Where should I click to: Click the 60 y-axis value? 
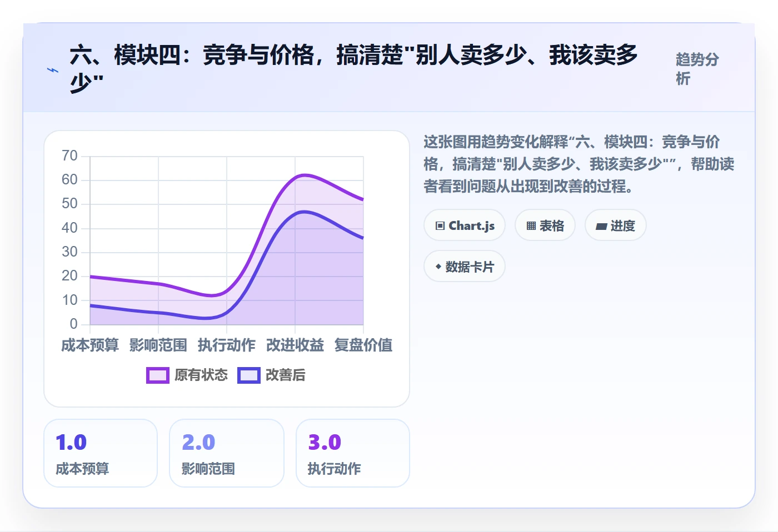point(69,180)
